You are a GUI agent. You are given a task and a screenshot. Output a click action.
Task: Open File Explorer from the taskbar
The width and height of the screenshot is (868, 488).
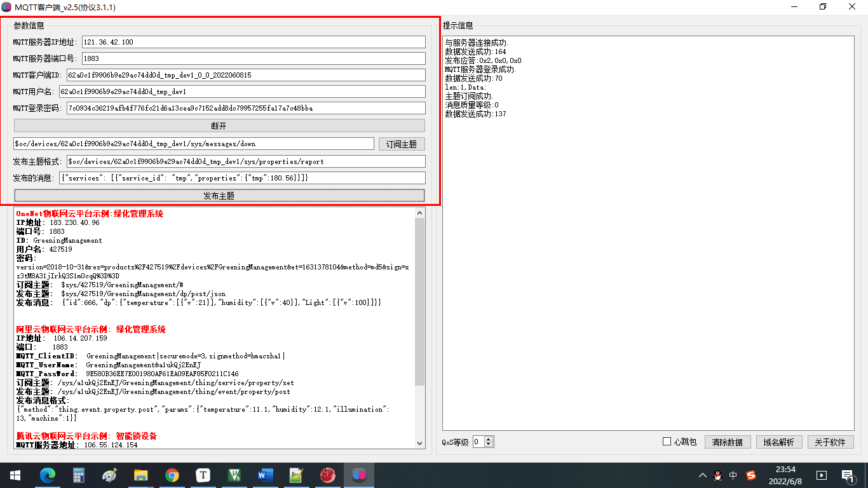point(141,475)
